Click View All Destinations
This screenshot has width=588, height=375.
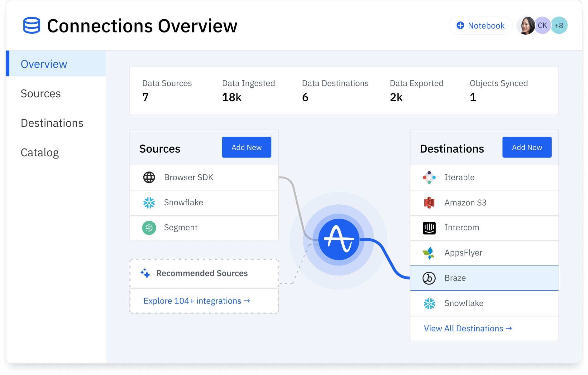468,328
